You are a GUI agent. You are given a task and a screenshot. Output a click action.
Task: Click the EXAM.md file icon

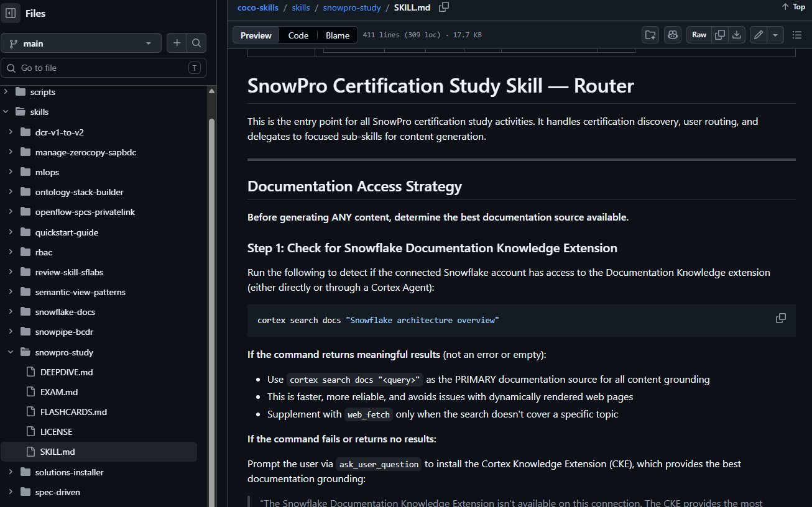coord(30,392)
